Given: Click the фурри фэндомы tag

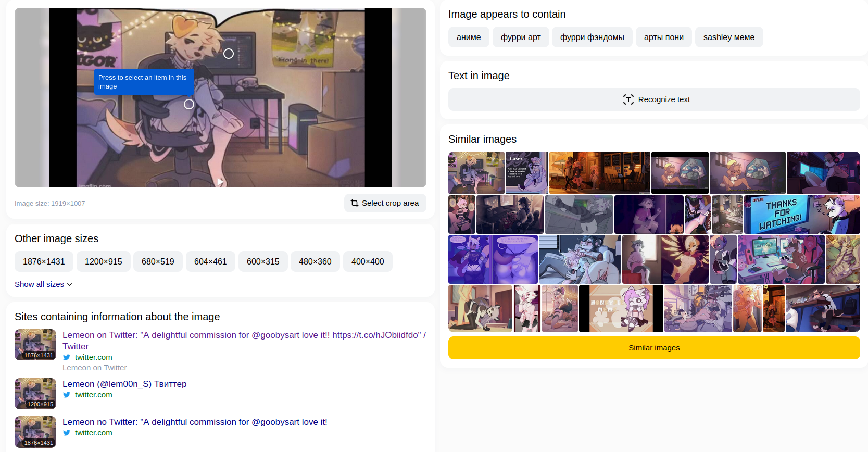Looking at the screenshot, I should (x=592, y=37).
